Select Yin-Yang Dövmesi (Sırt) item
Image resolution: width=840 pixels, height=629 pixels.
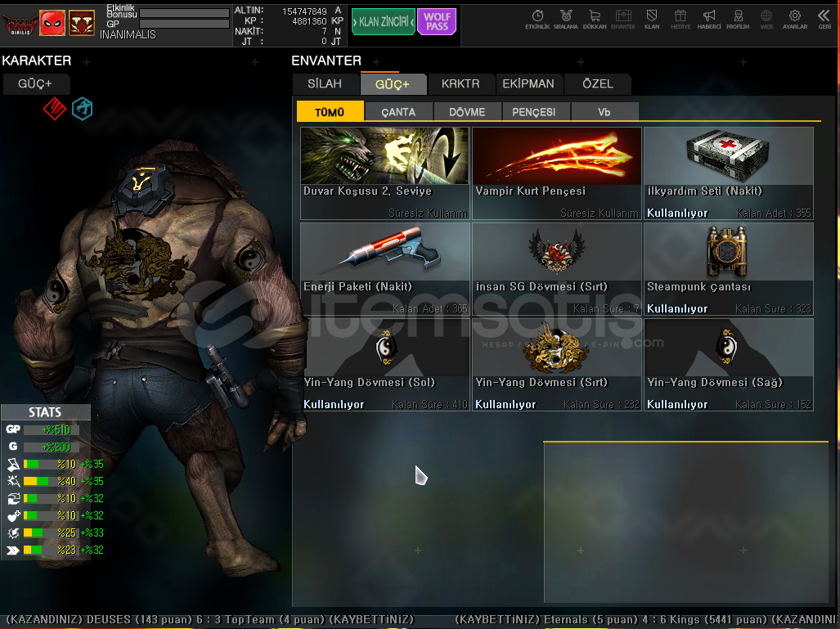point(557,365)
